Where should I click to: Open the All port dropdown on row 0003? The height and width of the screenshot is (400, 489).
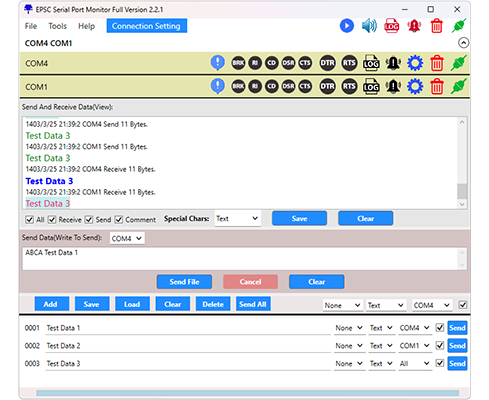(x=414, y=363)
